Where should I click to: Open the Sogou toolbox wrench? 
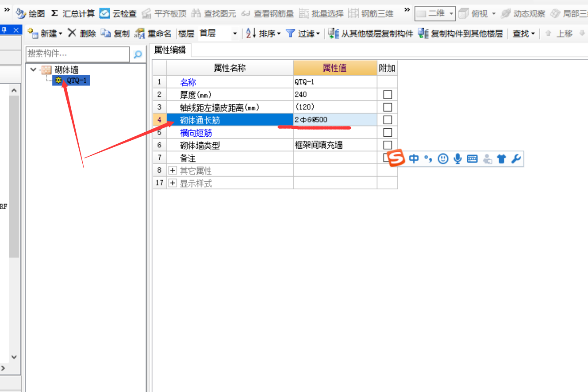[x=516, y=159]
